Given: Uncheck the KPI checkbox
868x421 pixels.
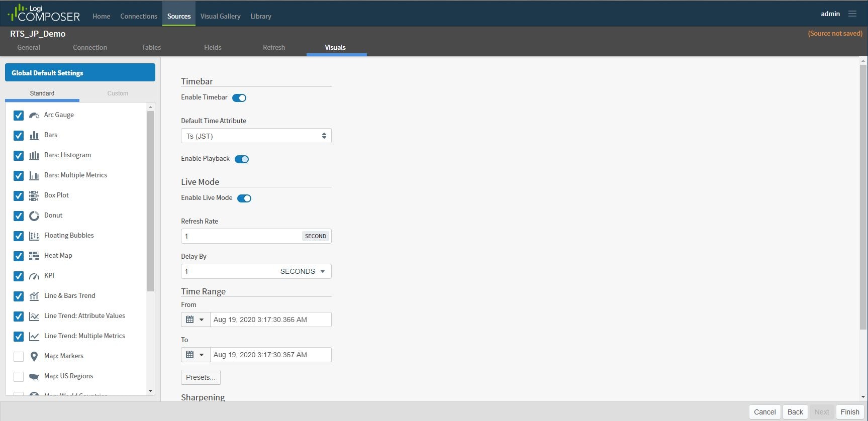Looking at the screenshot, I should [19, 276].
